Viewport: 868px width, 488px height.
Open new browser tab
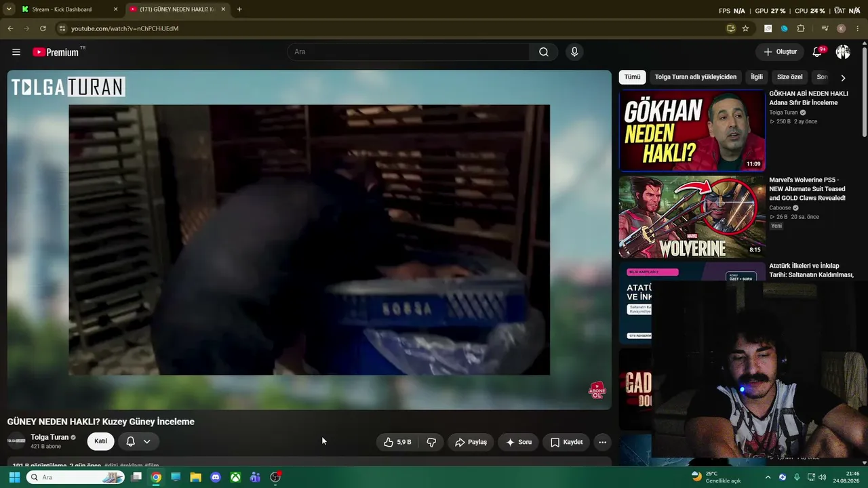(x=239, y=9)
